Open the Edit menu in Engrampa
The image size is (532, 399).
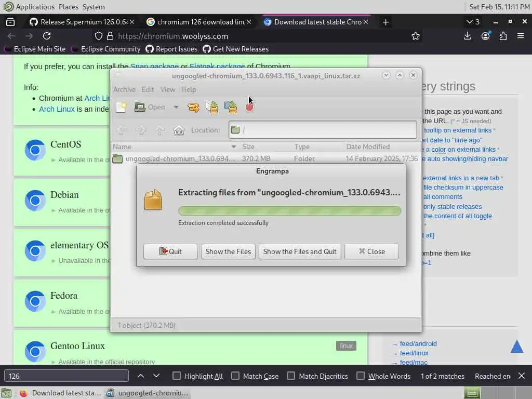[148, 89]
